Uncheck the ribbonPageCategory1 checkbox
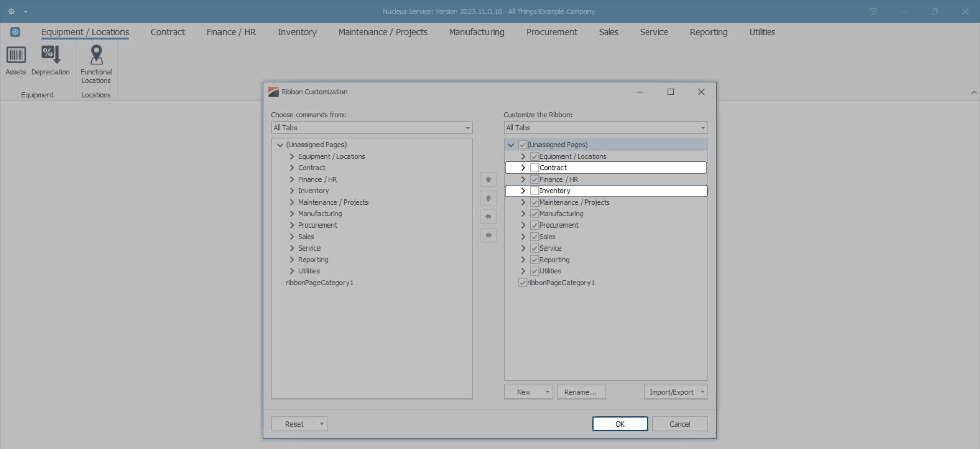 coord(522,283)
